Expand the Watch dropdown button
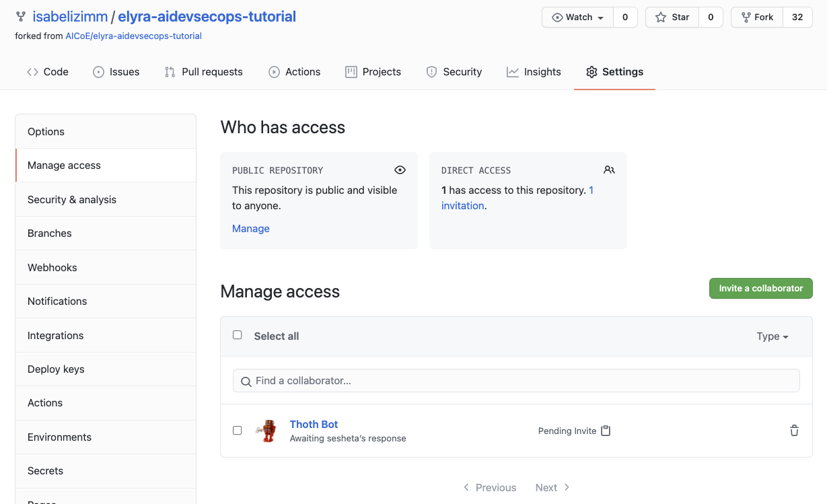827x504 pixels. coord(577,17)
